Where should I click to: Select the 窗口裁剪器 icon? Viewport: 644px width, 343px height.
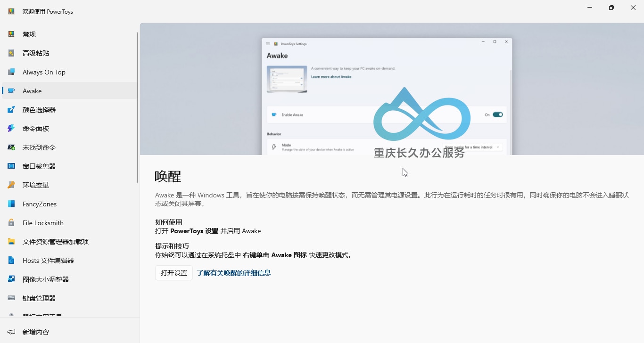(x=11, y=166)
